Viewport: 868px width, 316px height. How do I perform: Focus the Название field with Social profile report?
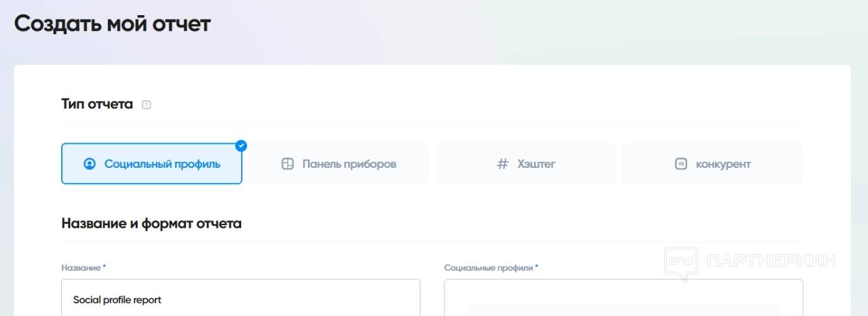241,298
